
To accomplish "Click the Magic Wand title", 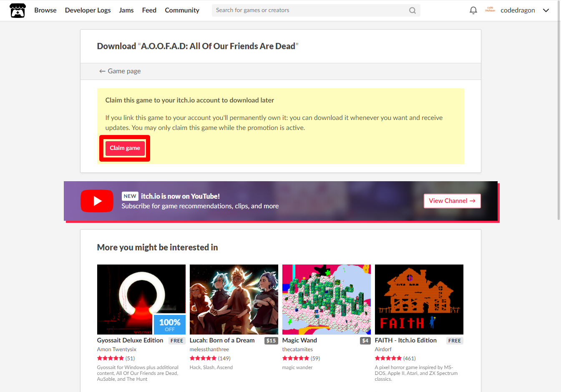I will (299, 340).
